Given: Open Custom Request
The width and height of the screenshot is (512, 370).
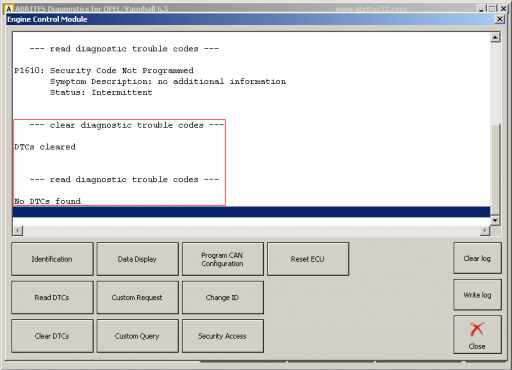Looking at the screenshot, I should click(137, 297).
